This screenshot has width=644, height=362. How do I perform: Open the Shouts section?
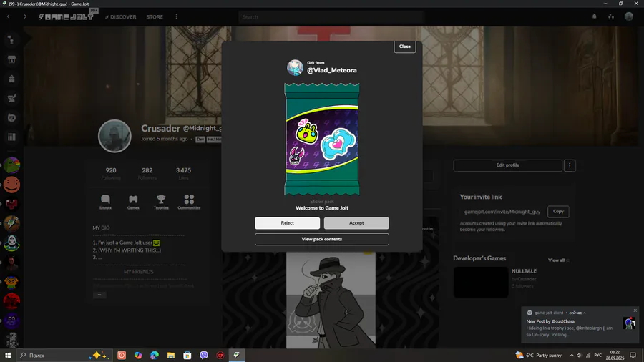[x=105, y=202]
